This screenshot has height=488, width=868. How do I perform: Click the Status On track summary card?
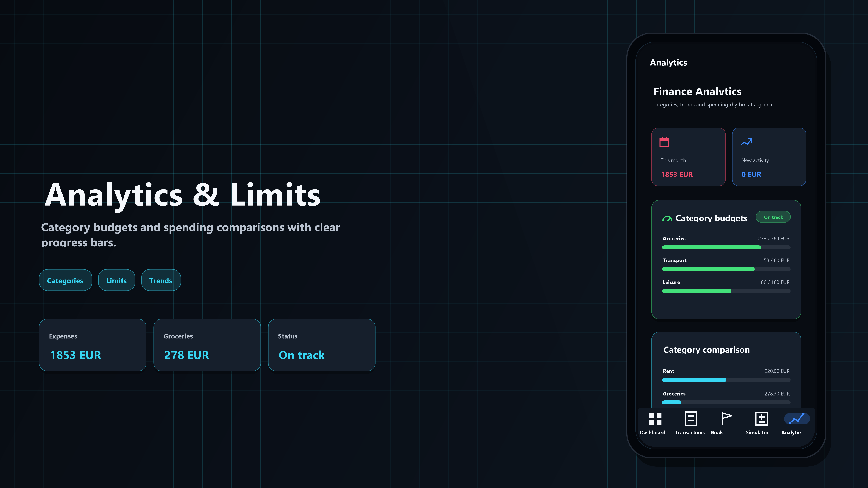coord(322,345)
